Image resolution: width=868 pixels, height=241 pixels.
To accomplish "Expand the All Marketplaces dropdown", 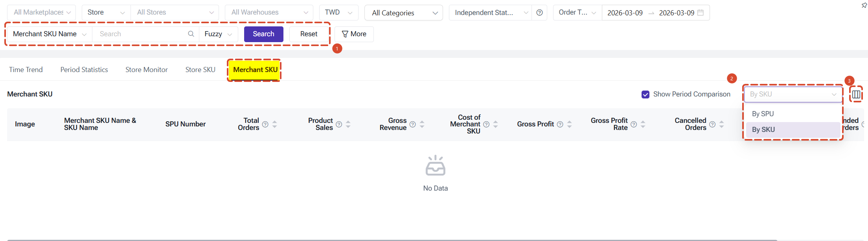I will coord(42,13).
